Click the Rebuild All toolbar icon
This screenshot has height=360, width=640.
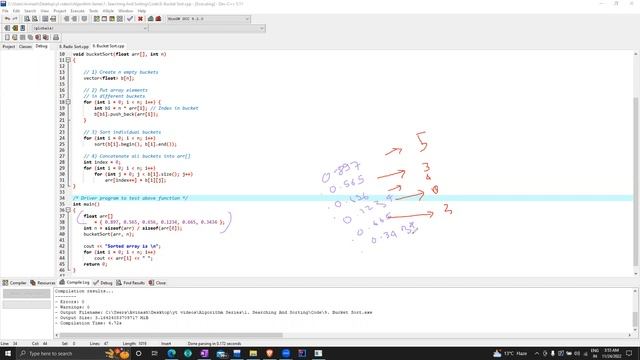(120, 19)
